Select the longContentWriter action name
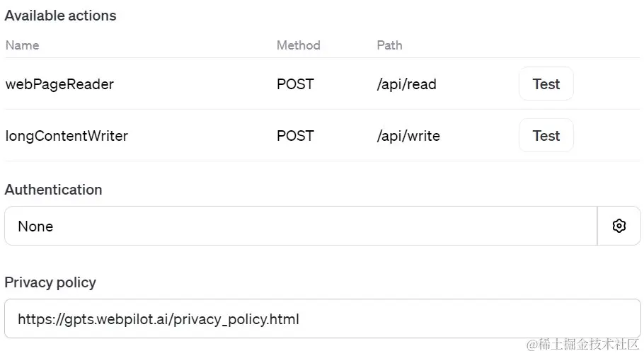 (x=67, y=136)
